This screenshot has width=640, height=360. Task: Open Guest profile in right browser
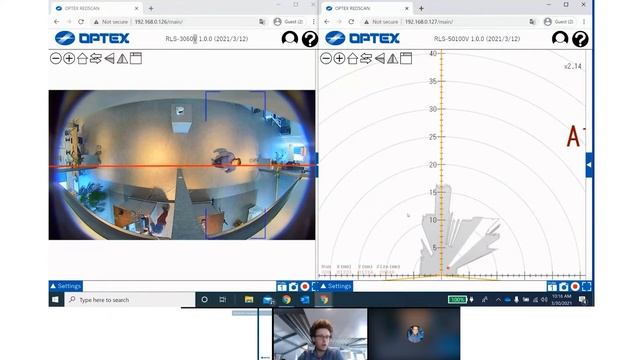[558, 22]
